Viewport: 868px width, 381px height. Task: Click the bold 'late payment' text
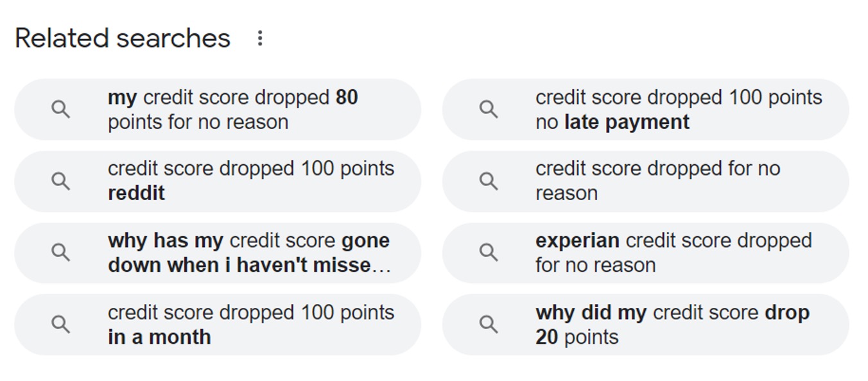pos(627,122)
